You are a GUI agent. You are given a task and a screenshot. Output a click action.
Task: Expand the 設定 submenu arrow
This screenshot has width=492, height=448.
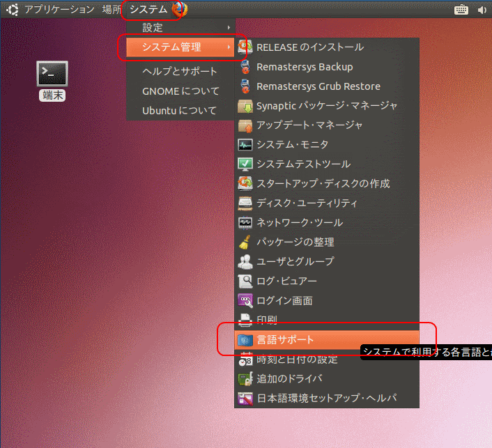[229, 28]
